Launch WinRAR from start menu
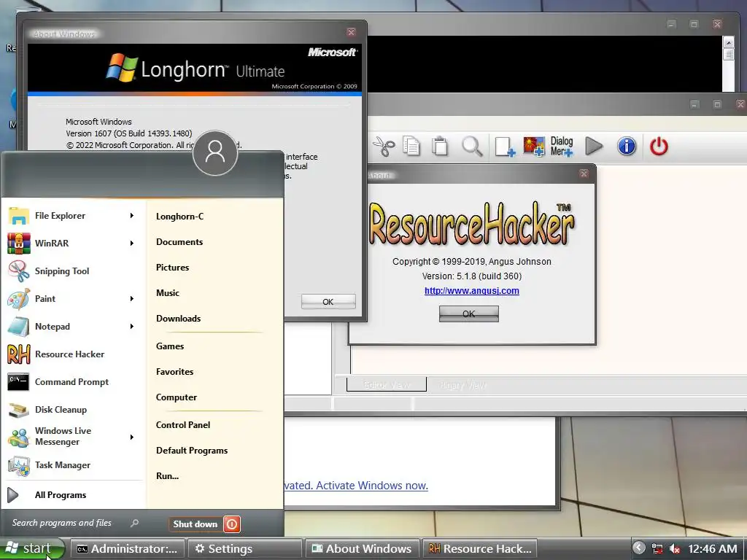This screenshot has height=560, width=747. tap(71, 244)
